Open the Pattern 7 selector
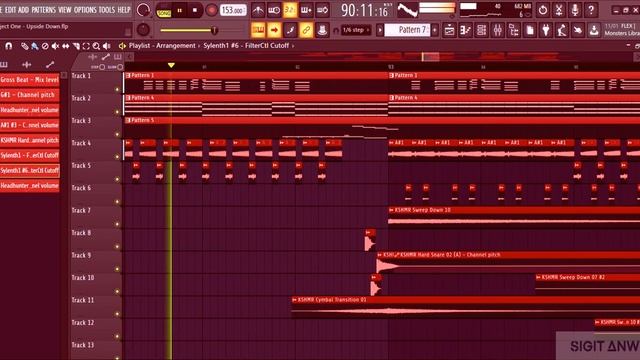The image size is (640, 360). click(407, 30)
